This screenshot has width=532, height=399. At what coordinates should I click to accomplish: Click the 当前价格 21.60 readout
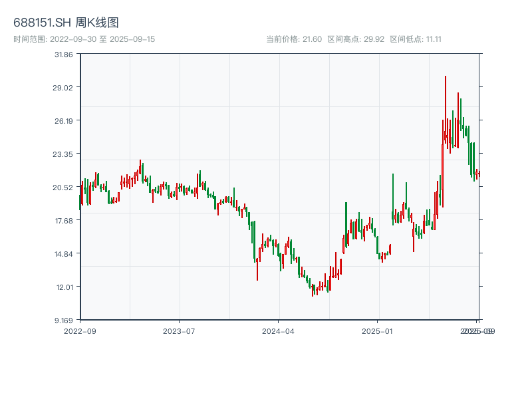(x=294, y=39)
